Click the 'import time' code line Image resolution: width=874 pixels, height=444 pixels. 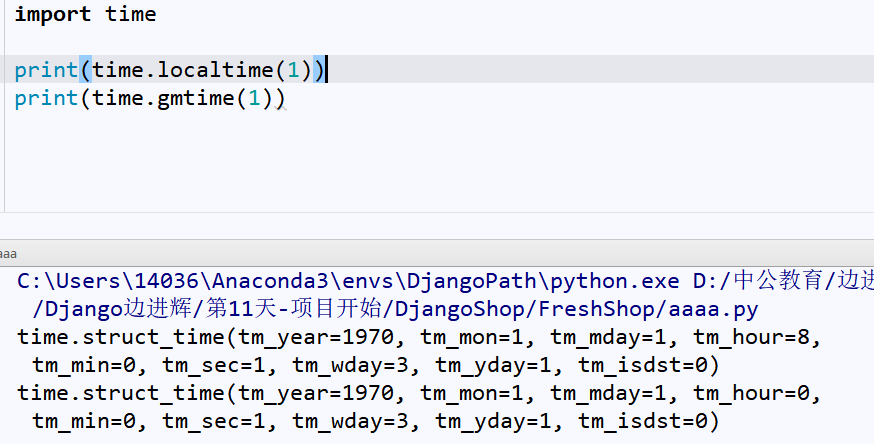(x=85, y=14)
